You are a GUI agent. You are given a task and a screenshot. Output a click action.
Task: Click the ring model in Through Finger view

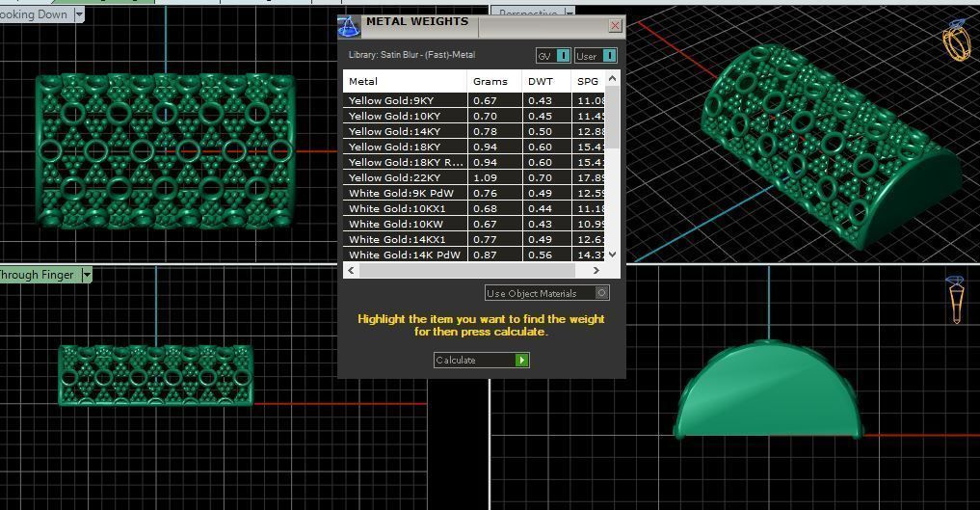(156, 375)
